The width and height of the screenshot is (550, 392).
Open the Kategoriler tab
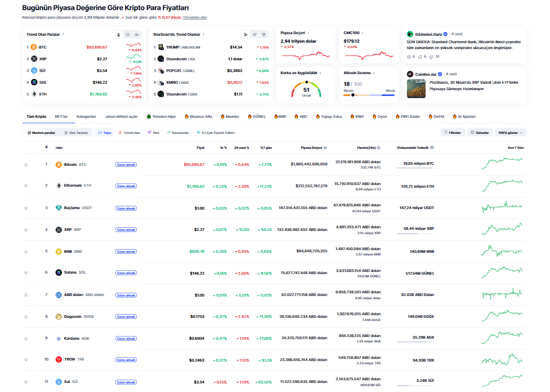click(x=86, y=116)
